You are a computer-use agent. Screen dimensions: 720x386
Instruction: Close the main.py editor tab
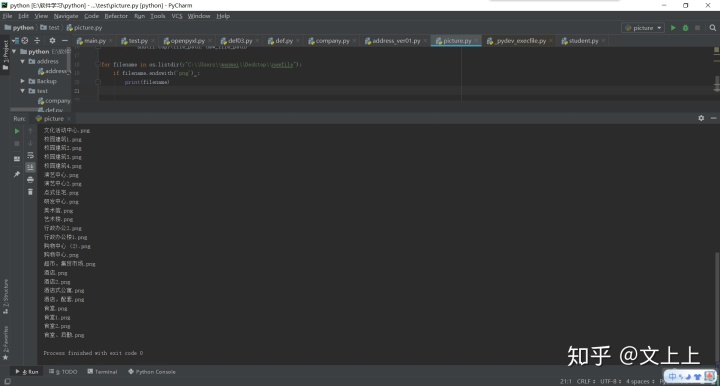(x=111, y=41)
